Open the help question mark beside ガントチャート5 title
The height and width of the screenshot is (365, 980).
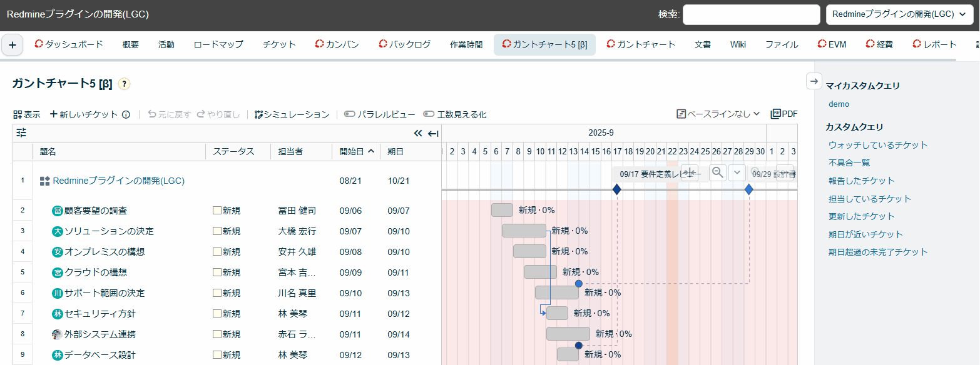click(124, 84)
